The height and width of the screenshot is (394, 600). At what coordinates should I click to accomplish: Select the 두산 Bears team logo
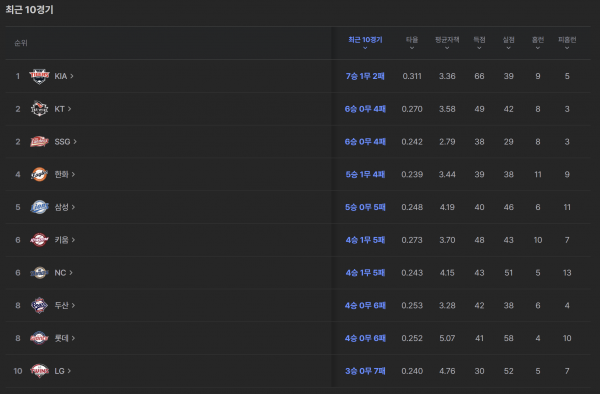(39, 306)
